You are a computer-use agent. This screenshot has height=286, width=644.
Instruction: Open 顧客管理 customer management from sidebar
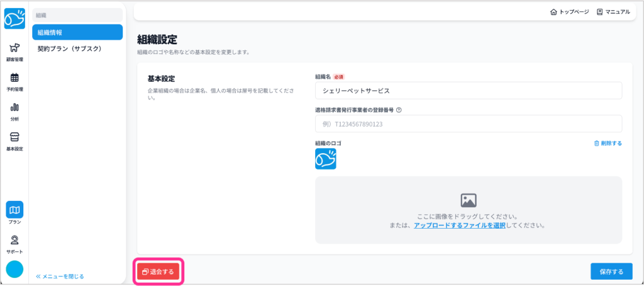14,51
